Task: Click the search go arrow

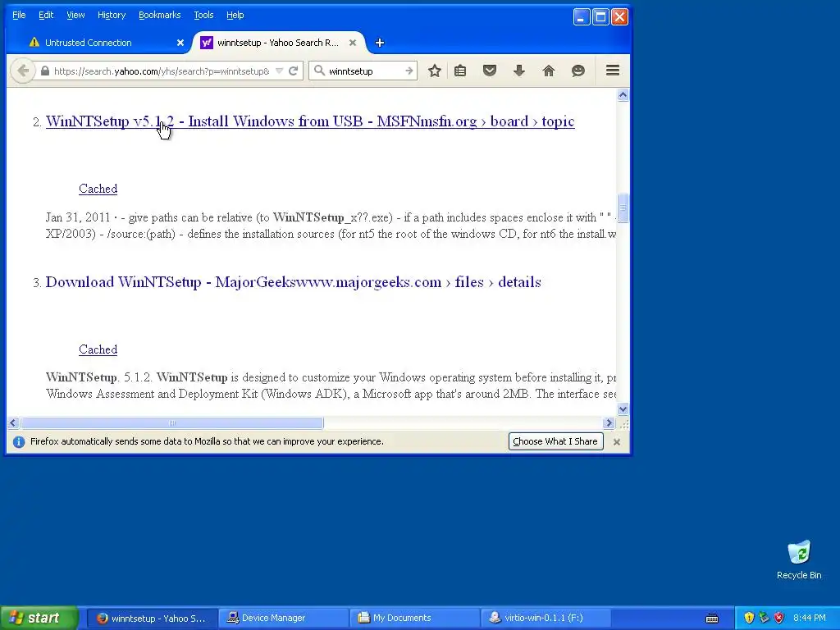Action: point(409,71)
